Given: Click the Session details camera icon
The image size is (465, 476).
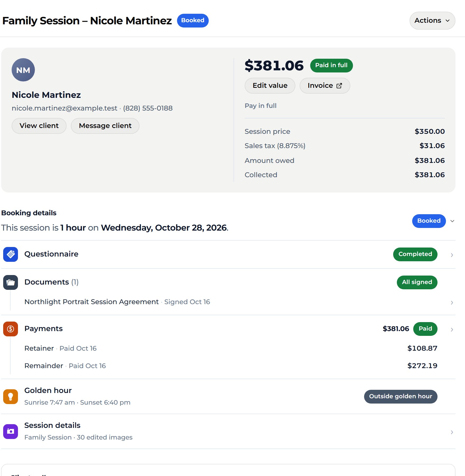Looking at the screenshot, I should [x=11, y=432].
